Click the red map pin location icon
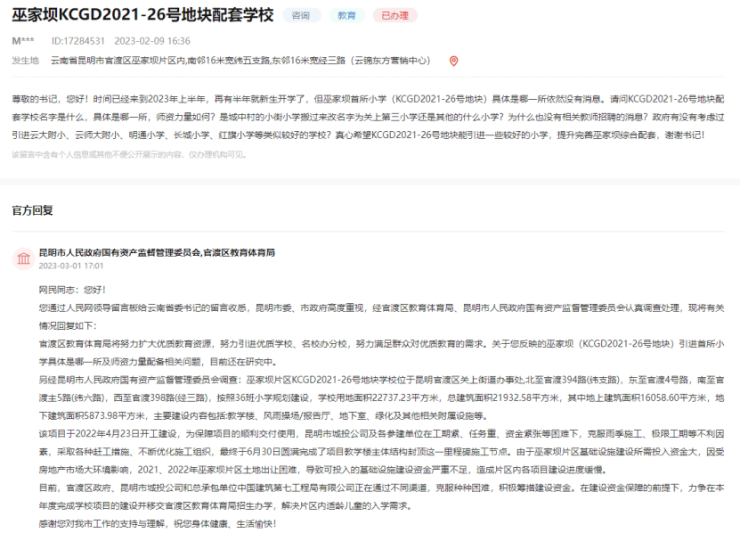Image resolution: width=740 pixels, height=541 pixels. [x=454, y=61]
